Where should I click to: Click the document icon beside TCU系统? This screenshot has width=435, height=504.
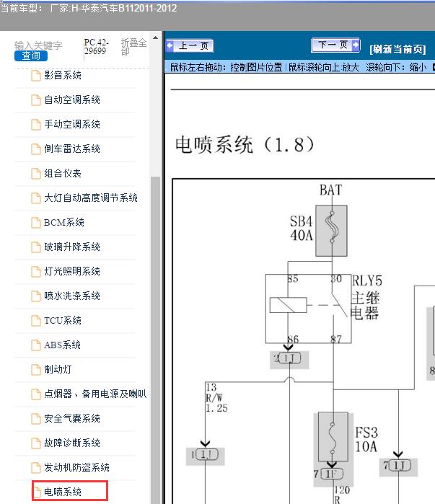coord(36,320)
